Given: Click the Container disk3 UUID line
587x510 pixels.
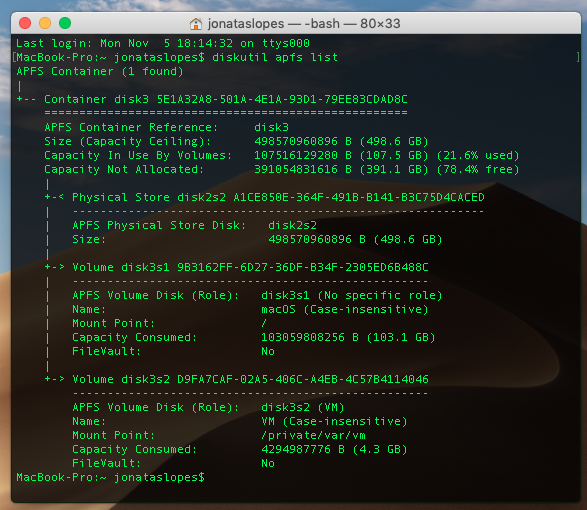Looking at the screenshot, I should 226,99.
